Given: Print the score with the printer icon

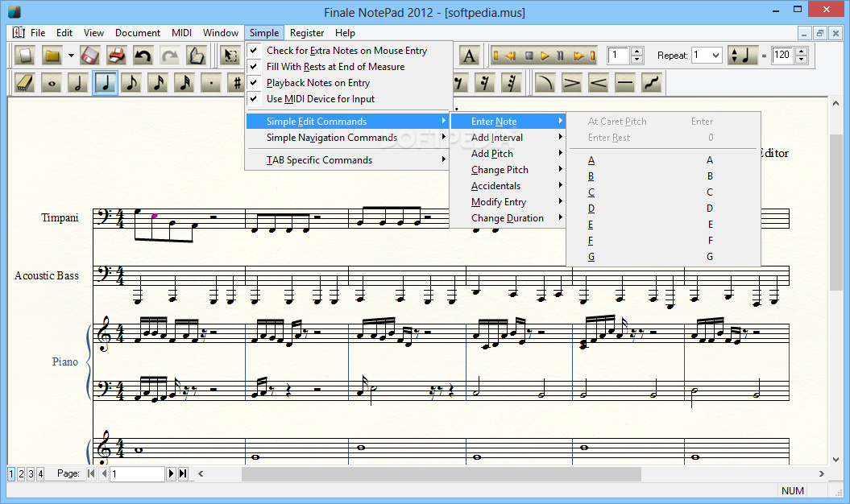Looking at the screenshot, I should coord(116,56).
